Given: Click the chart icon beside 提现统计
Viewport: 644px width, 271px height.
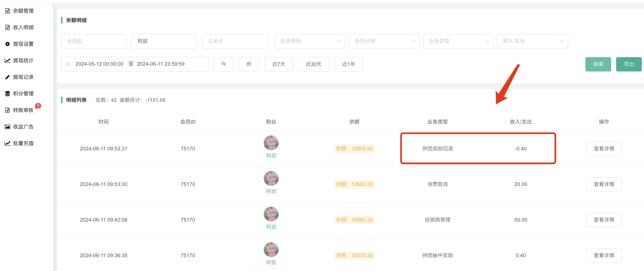Looking at the screenshot, I should tap(7, 61).
